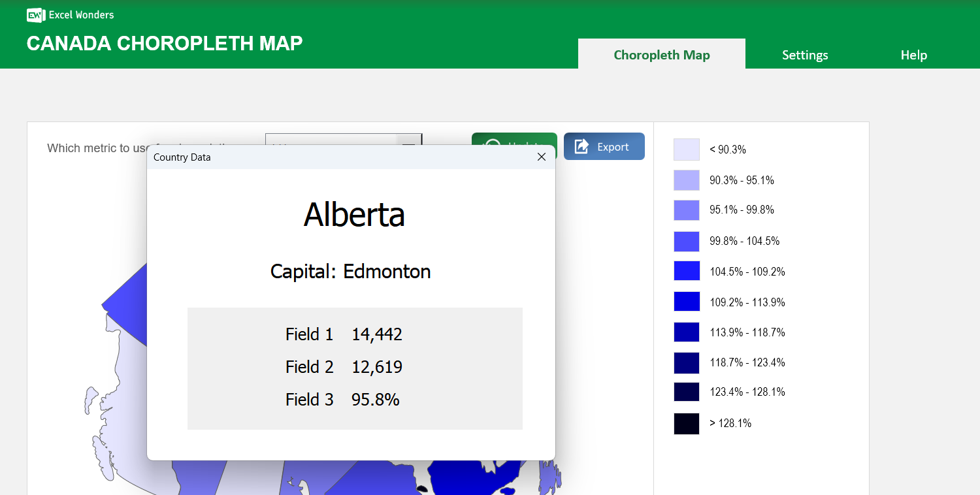980x495 pixels.
Task: Select the Choropleth Map tab
Action: click(x=661, y=55)
